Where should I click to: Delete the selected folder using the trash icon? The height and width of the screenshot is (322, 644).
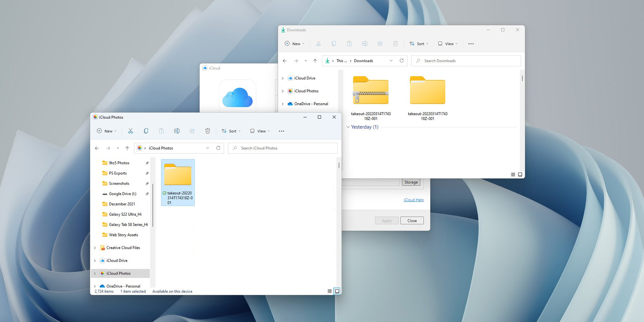tap(208, 131)
